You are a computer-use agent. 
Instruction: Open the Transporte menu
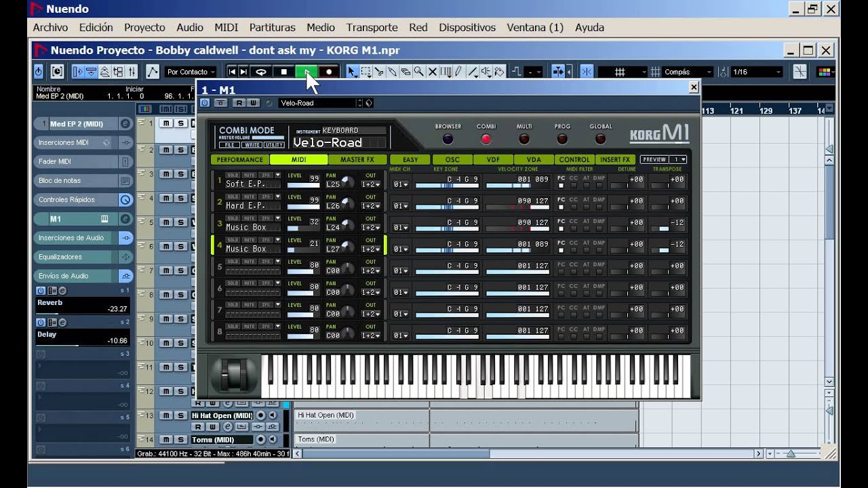tap(372, 27)
